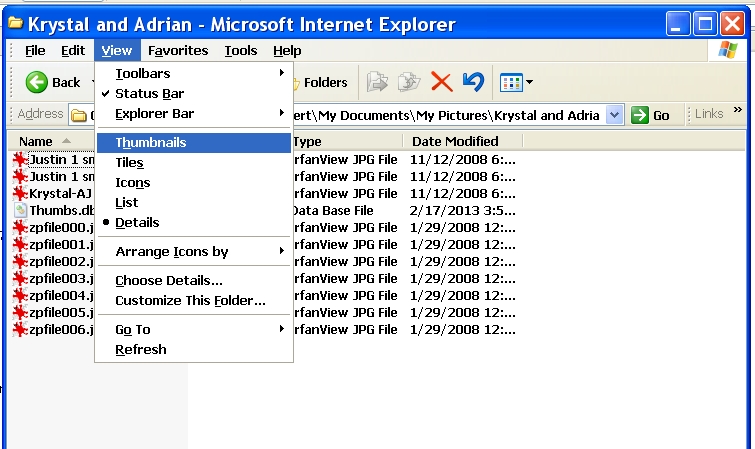The width and height of the screenshot is (755, 449).
Task: Expand the Links toolbar chevron
Action: tap(738, 110)
